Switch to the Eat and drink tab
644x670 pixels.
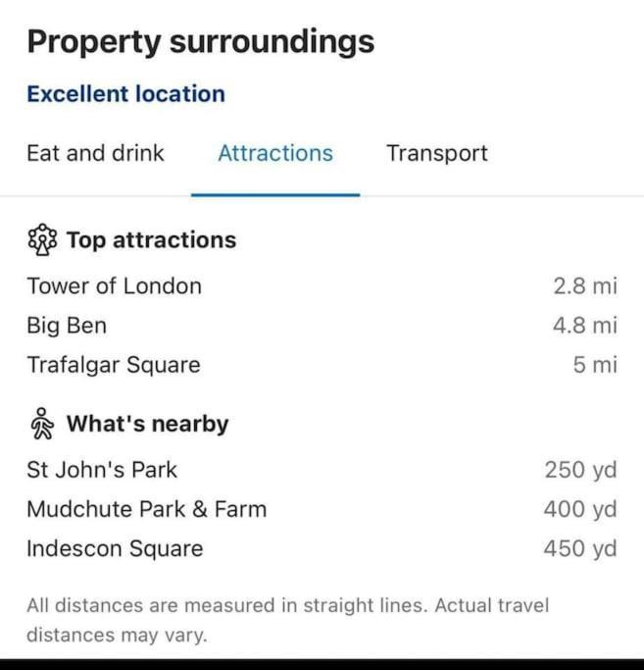pos(95,153)
